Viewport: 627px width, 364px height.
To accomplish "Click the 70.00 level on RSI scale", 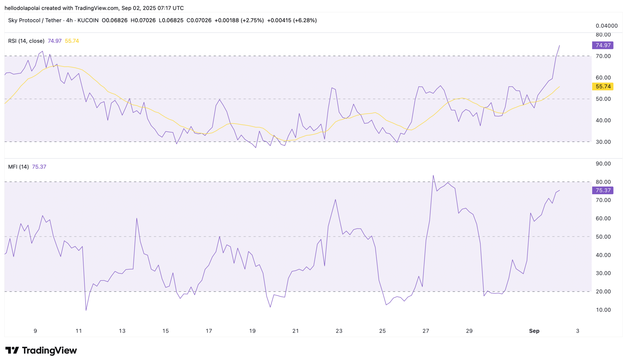I will 603,56.
